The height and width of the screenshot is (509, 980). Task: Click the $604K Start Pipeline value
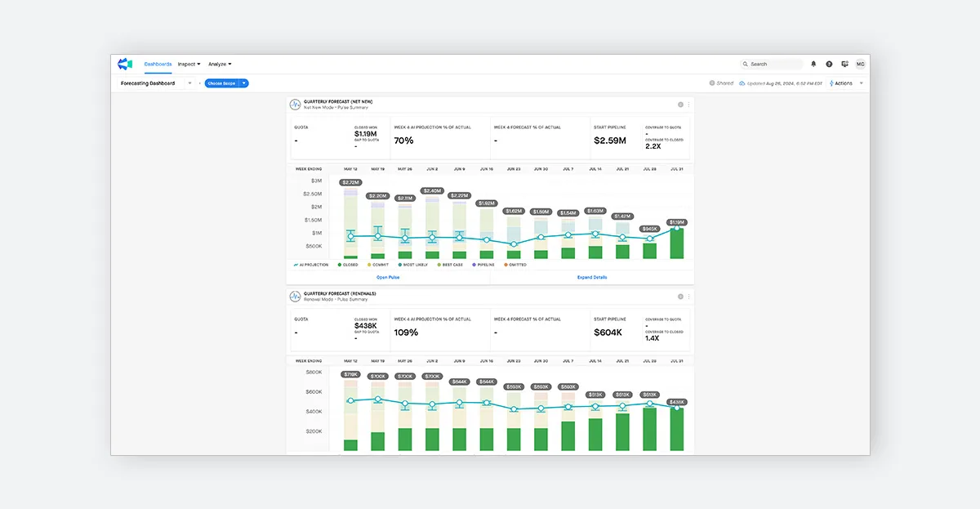[608, 333]
